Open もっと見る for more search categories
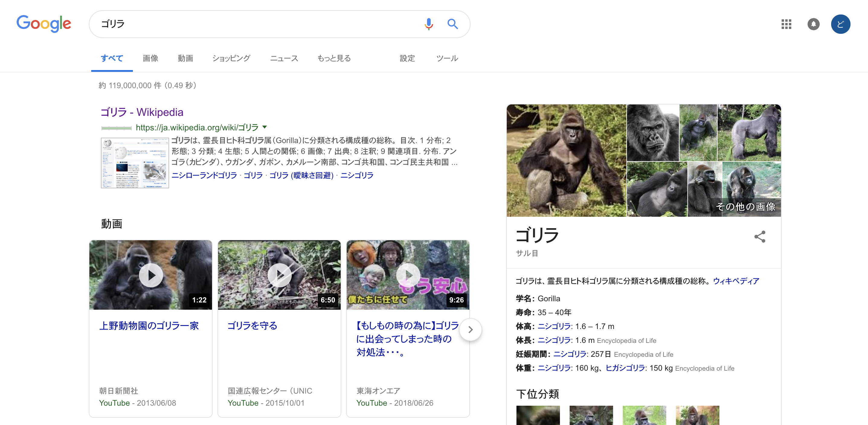868x425 pixels. [334, 58]
